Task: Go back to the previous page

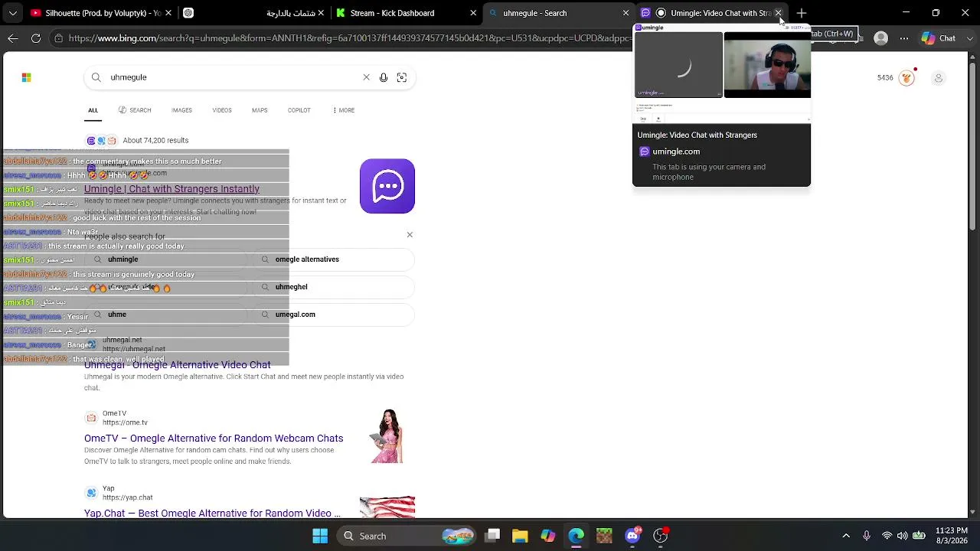Action: [x=13, y=38]
